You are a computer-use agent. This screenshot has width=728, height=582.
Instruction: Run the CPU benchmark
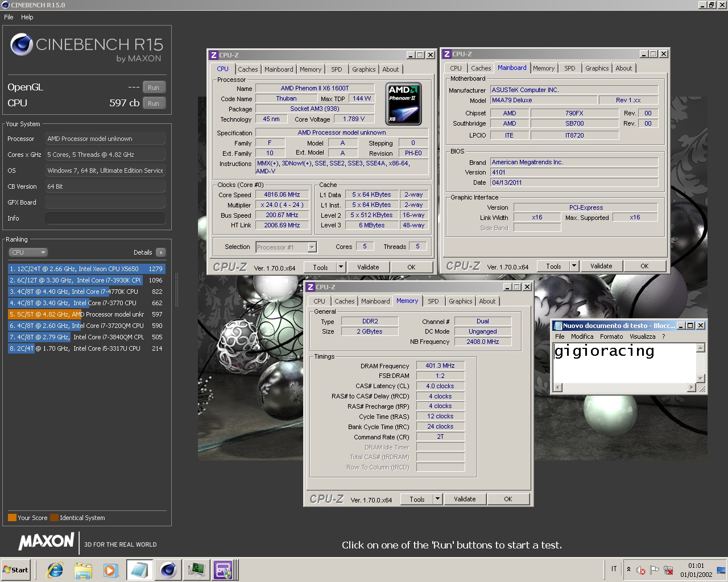click(154, 103)
